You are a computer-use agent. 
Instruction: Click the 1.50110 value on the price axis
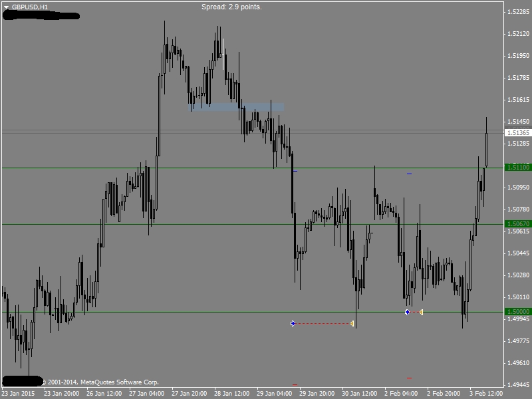click(x=518, y=297)
